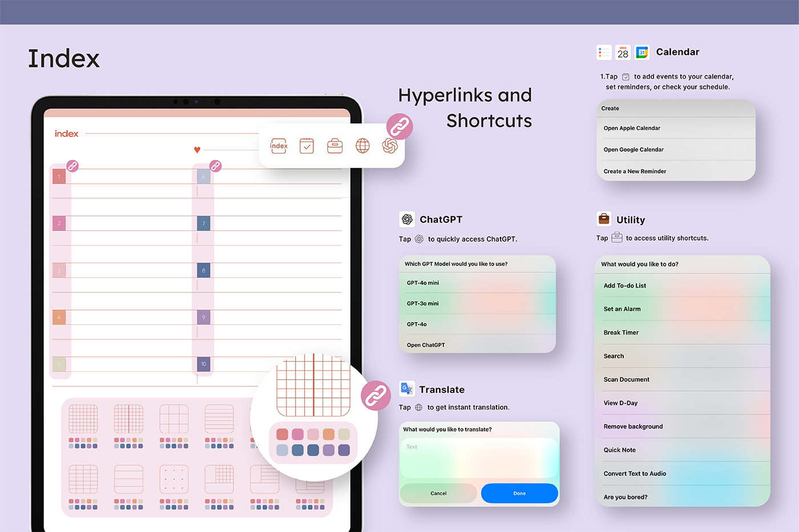
Task: Click the globe translate shortcut icon
Action: tap(362, 146)
